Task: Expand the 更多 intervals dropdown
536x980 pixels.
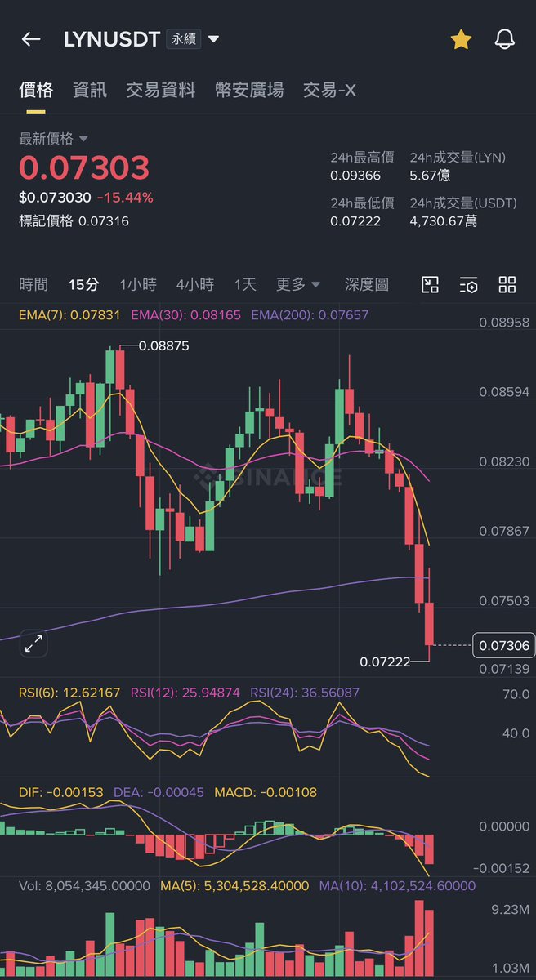Action: (298, 284)
